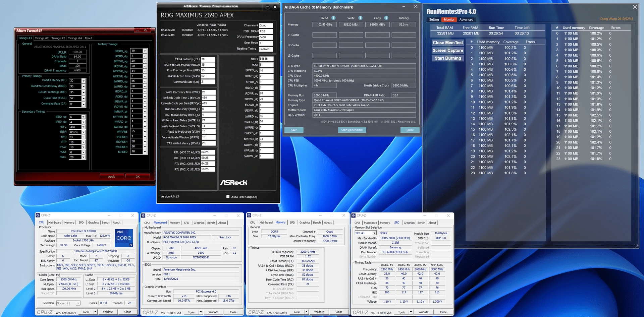
Task: Click OK in MemTweakIt
Action: pos(138,177)
